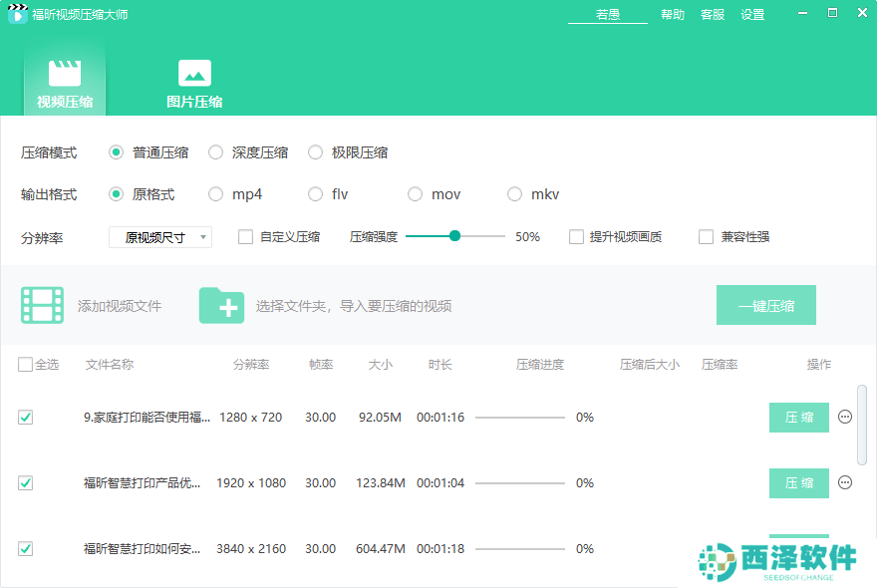The image size is (877, 588).
Task: Click progress bar of the 9.家庭打印 file
Action: 519,418
